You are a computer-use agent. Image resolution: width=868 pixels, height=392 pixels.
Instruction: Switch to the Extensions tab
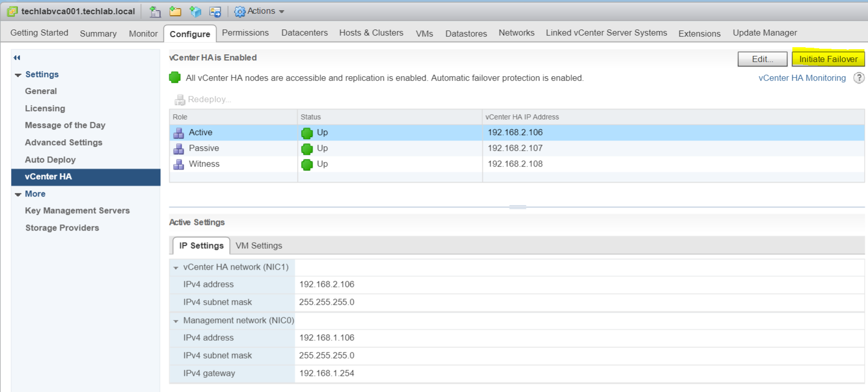tap(699, 33)
